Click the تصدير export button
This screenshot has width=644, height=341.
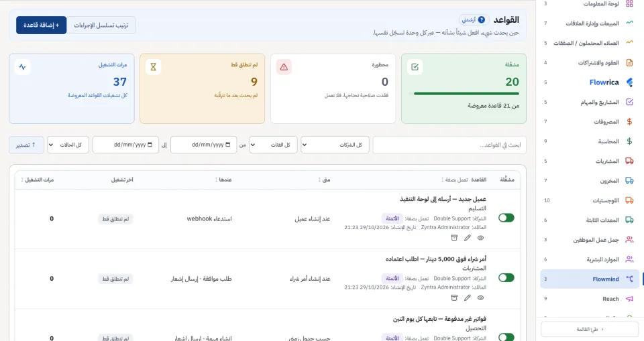click(26, 145)
